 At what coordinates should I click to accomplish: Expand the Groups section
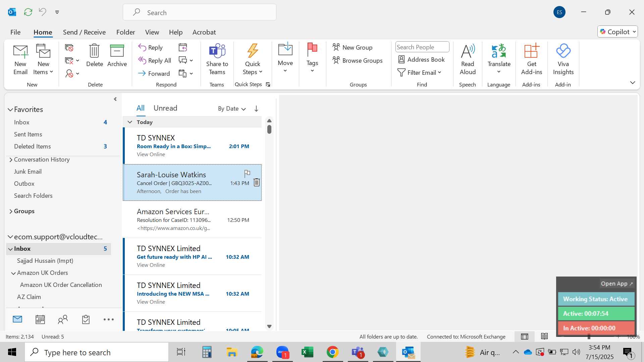click(x=11, y=211)
